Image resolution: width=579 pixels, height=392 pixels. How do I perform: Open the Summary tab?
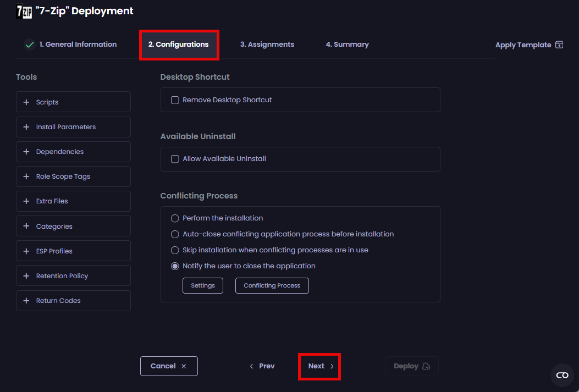(x=347, y=44)
